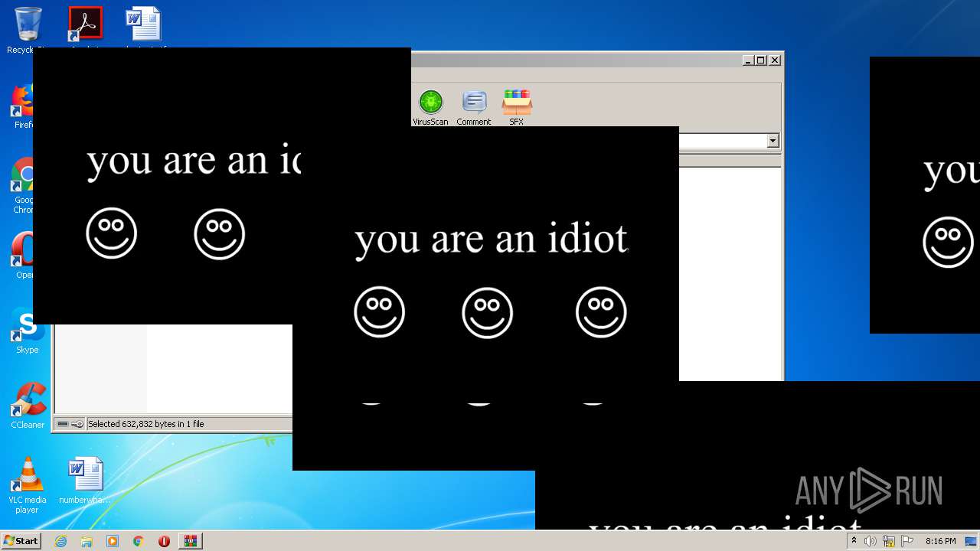Click the 8:16 PM taskbar clock
Screen dimensions: 980x551
(940, 541)
